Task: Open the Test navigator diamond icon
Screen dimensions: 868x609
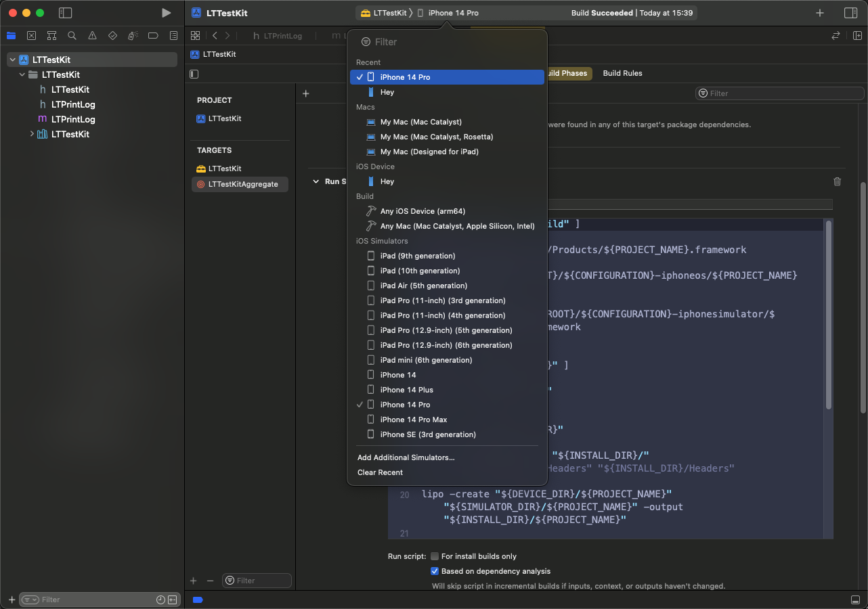Action: pos(112,36)
